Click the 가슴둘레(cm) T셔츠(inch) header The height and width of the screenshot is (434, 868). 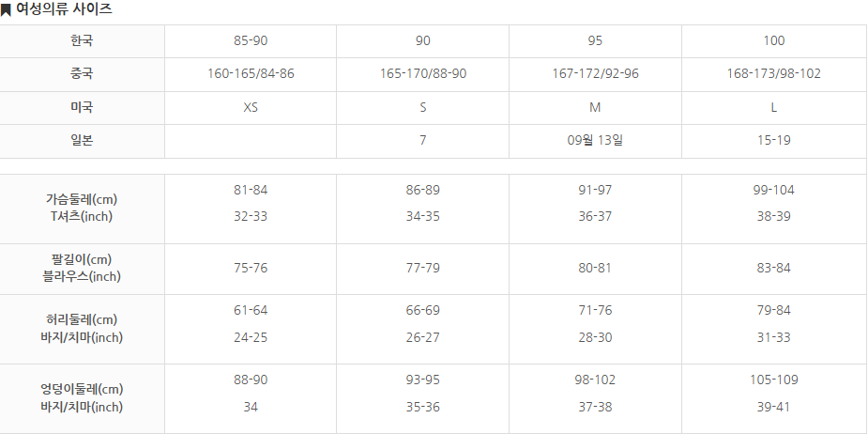(82, 209)
